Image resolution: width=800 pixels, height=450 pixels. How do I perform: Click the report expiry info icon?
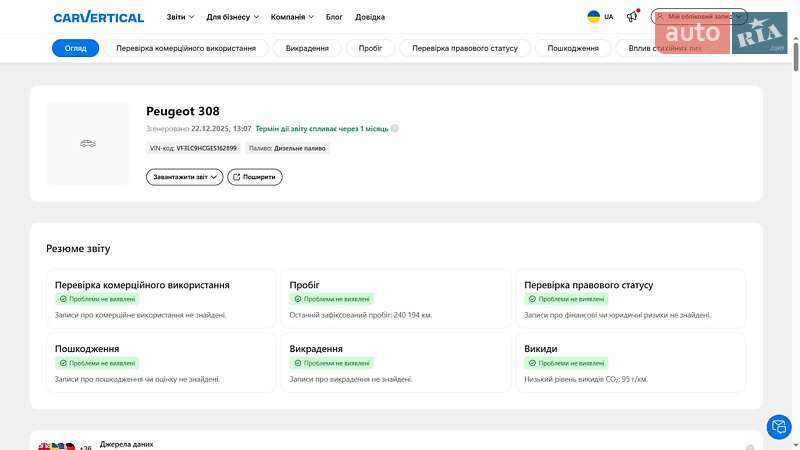[x=395, y=129]
